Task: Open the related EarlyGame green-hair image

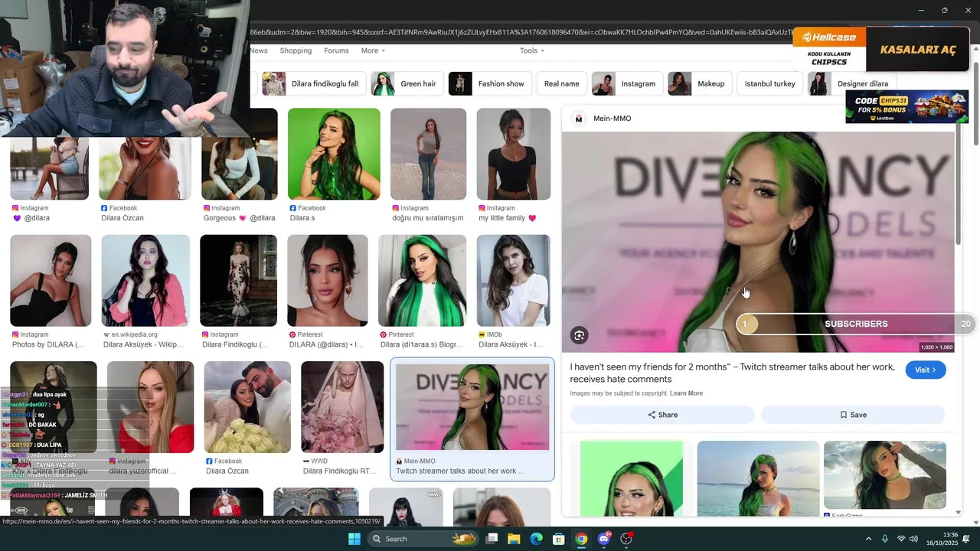Action: coord(885,476)
